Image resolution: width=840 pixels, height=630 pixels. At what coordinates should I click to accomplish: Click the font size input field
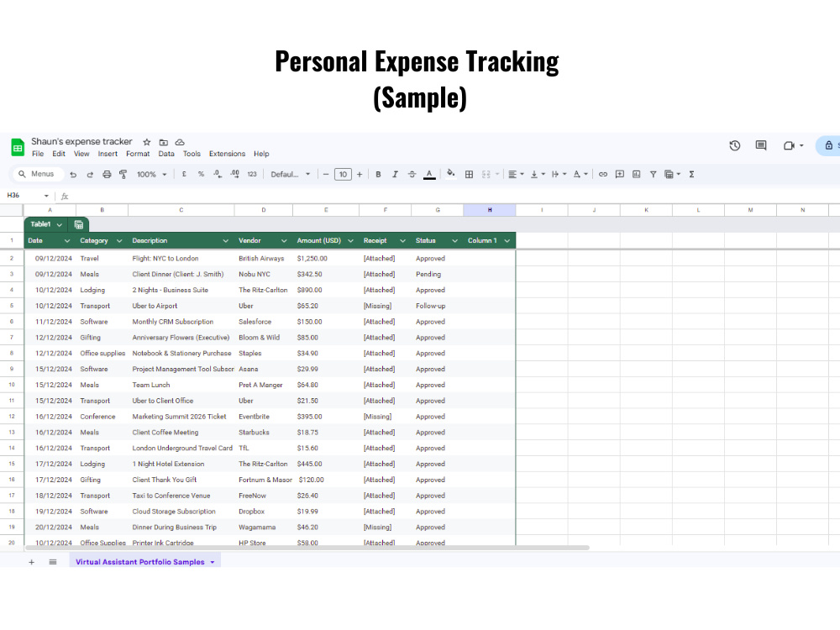(343, 174)
